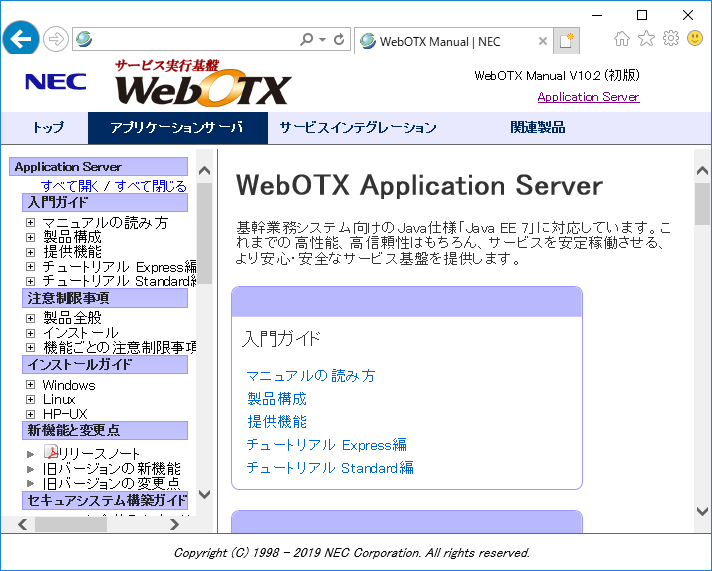Screen dimensions: 712x571
Task: Expand the マニュアルの読み方 tree node
Action: [31, 223]
